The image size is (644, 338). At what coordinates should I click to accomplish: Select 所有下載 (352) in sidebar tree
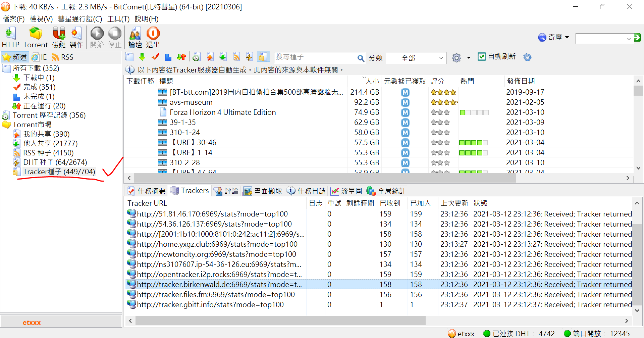pos(36,68)
